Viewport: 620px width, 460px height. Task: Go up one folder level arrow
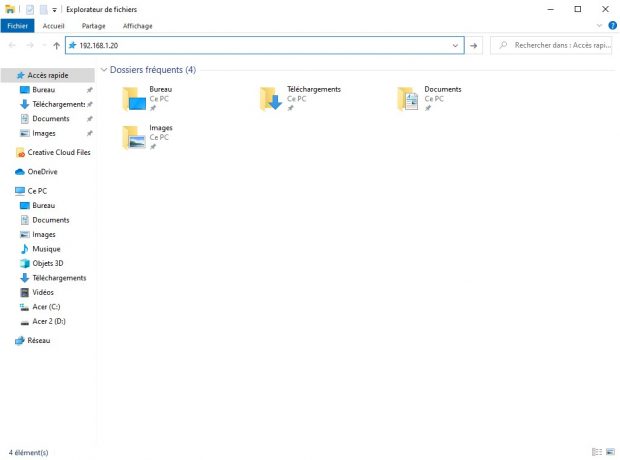pyautogui.click(x=57, y=45)
